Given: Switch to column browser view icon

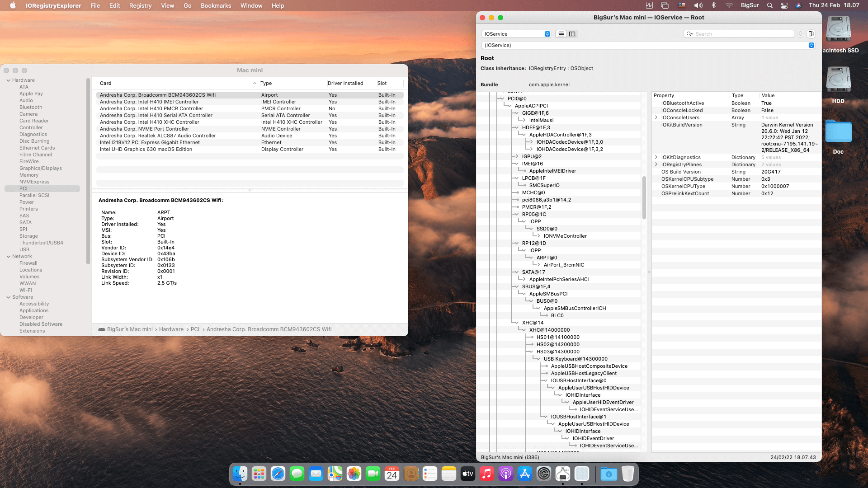Looking at the screenshot, I should 572,34.
